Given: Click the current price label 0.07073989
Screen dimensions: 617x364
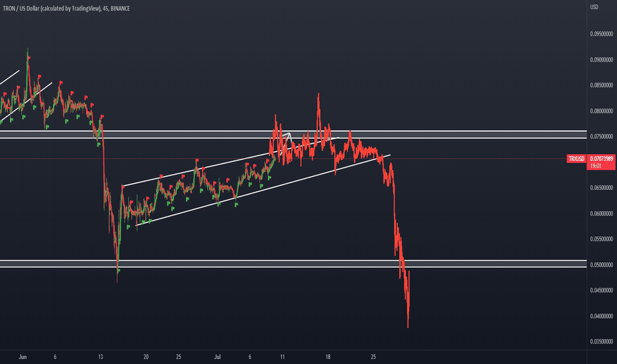Looking at the screenshot, I should [601, 159].
